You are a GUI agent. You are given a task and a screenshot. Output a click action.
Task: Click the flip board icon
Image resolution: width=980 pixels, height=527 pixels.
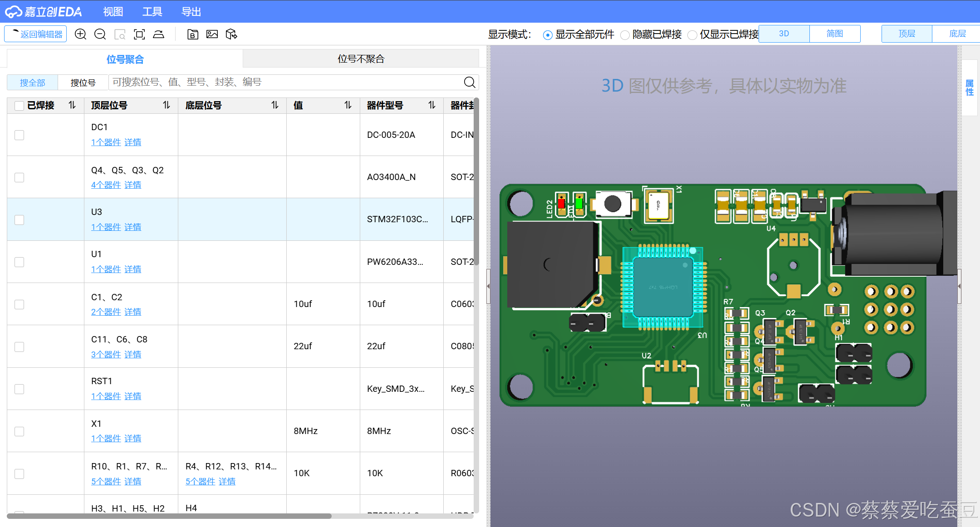point(159,34)
